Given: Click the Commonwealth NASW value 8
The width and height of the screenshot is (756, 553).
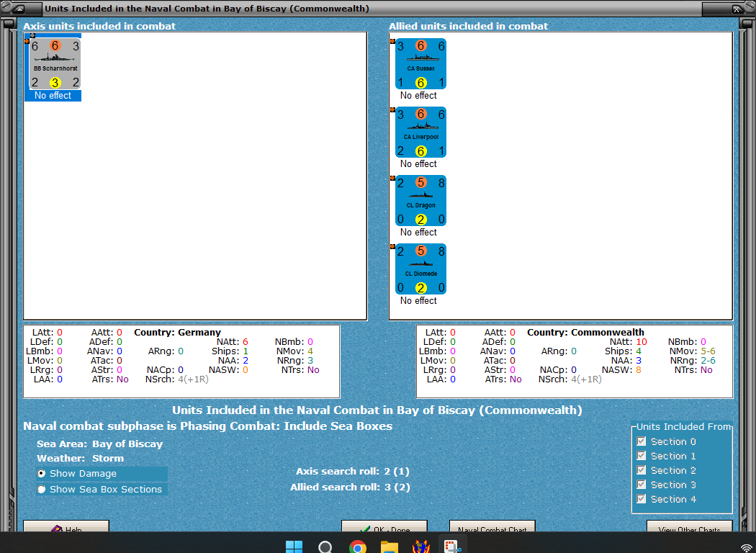Looking at the screenshot, I should (x=639, y=370).
